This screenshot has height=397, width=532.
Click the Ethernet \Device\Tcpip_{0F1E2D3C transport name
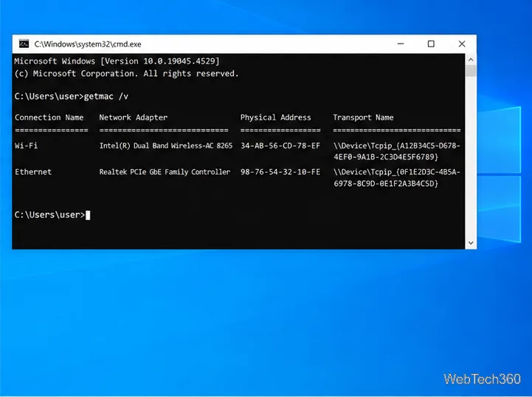397,177
